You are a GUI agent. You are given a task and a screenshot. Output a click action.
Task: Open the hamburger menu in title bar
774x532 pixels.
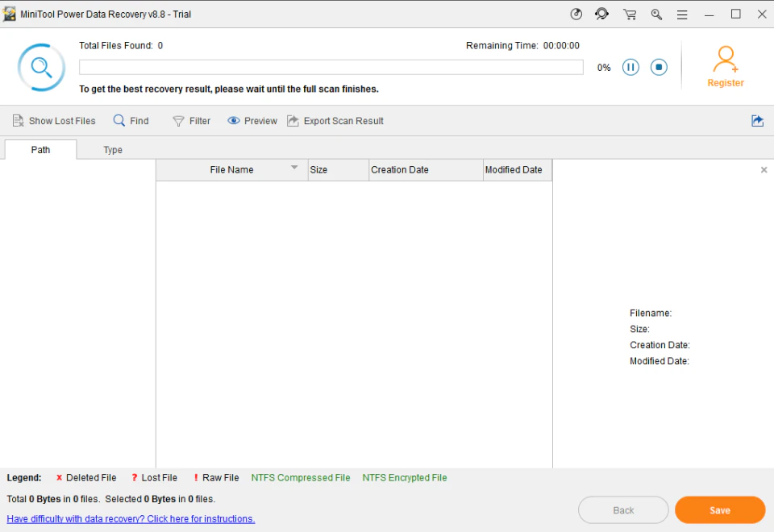pos(682,14)
